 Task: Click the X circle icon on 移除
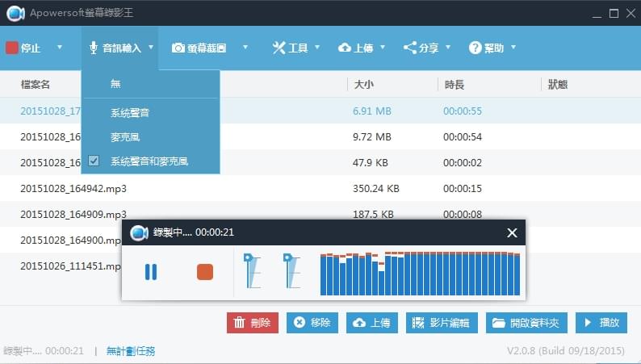[x=300, y=322]
